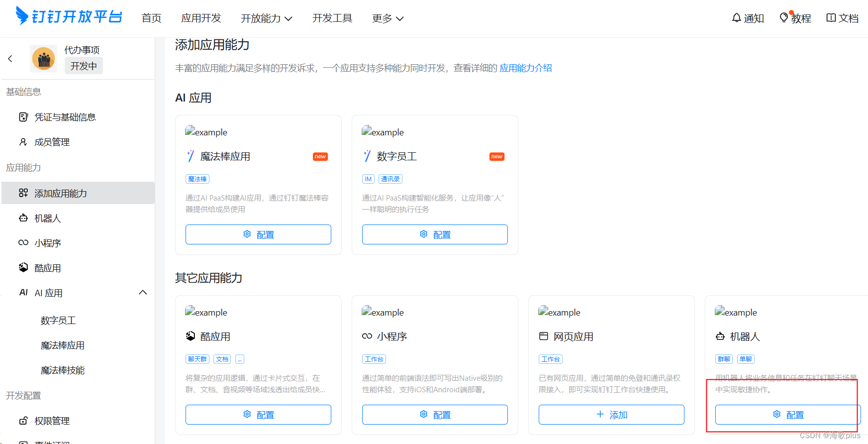Click the sidebar 小程序 infinity icon

click(23, 242)
